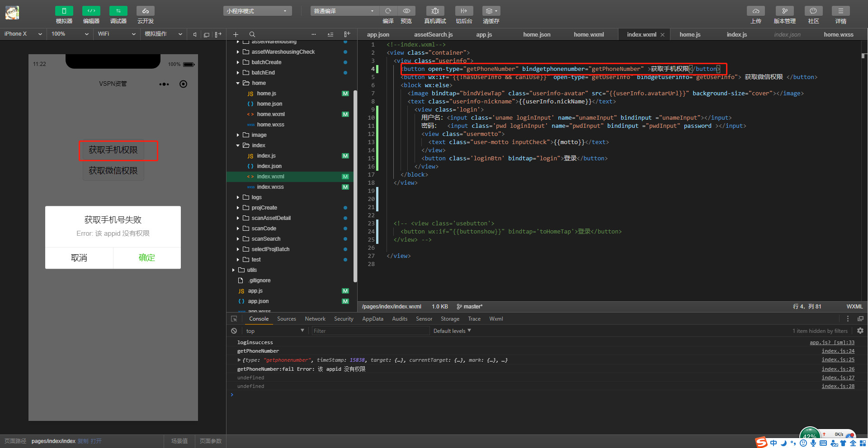
Task: Click the index.js:26 source link
Action: click(x=838, y=369)
